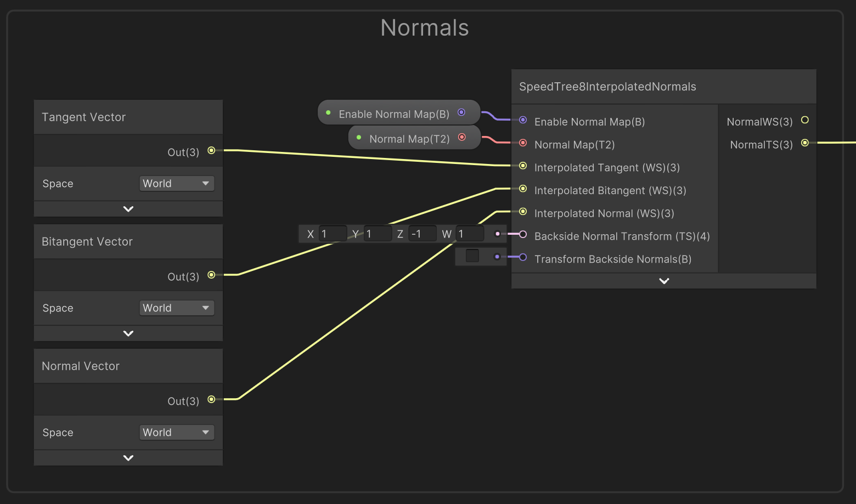This screenshot has height=504, width=856.
Task: Click Backside Normal Transform (TS)(4) input port
Action: [x=523, y=234]
